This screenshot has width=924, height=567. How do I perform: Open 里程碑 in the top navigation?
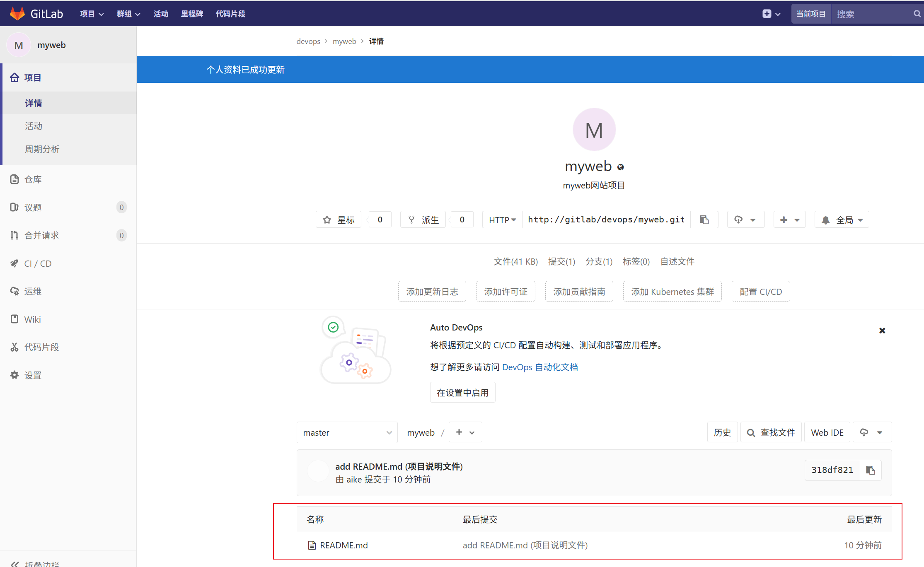(192, 14)
